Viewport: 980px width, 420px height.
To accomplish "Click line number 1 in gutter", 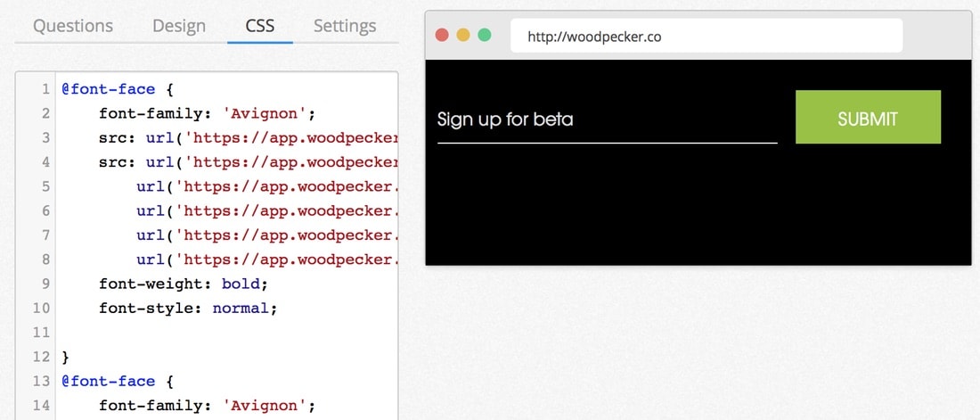I will click(x=45, y=89).
